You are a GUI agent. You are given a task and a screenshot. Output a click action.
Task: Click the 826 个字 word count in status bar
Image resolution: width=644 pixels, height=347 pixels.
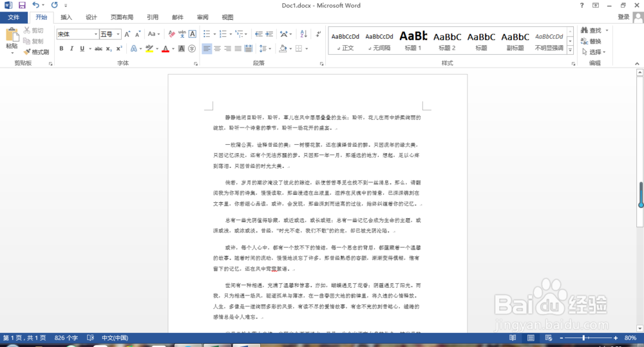point(66,337)
